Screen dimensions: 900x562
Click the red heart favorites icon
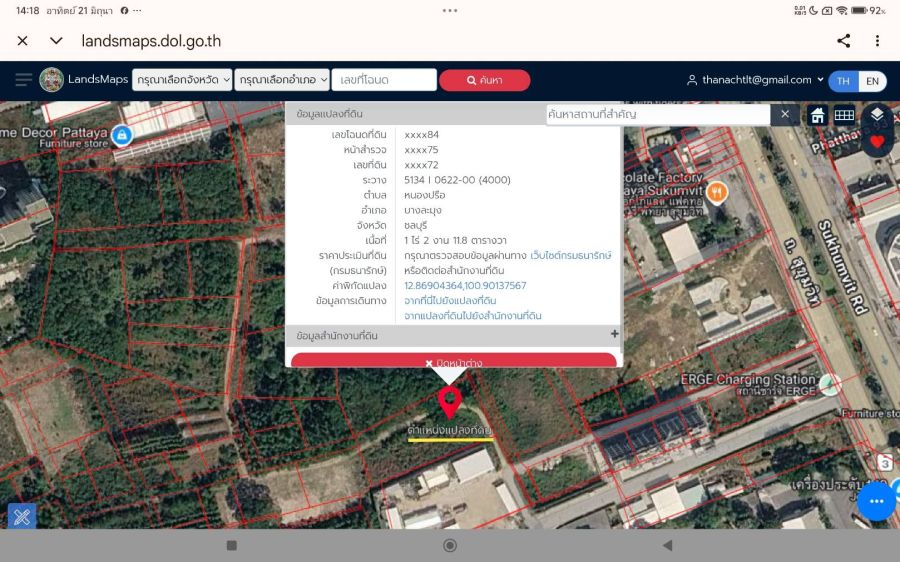point(877,142)
